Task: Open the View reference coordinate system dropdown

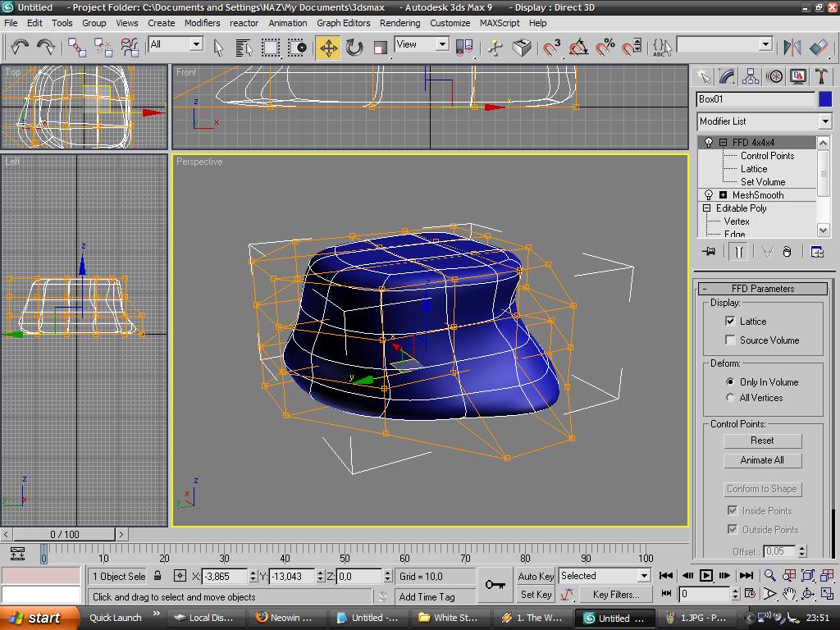Action: point(443,45)
